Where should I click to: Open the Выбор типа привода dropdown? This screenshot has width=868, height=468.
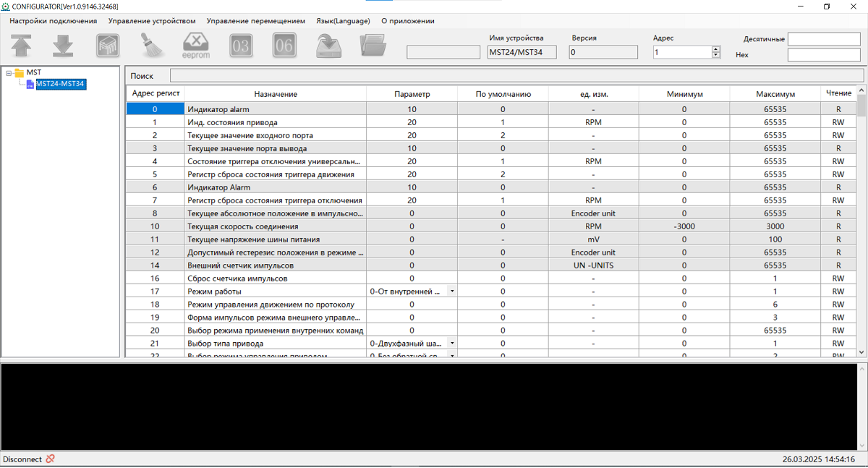pos(452,344)
